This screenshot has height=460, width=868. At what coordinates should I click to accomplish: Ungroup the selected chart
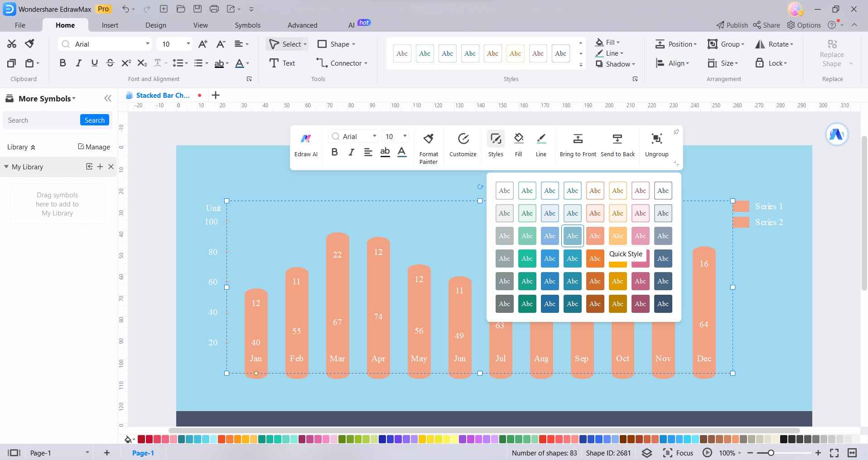(x=656, y=144)
